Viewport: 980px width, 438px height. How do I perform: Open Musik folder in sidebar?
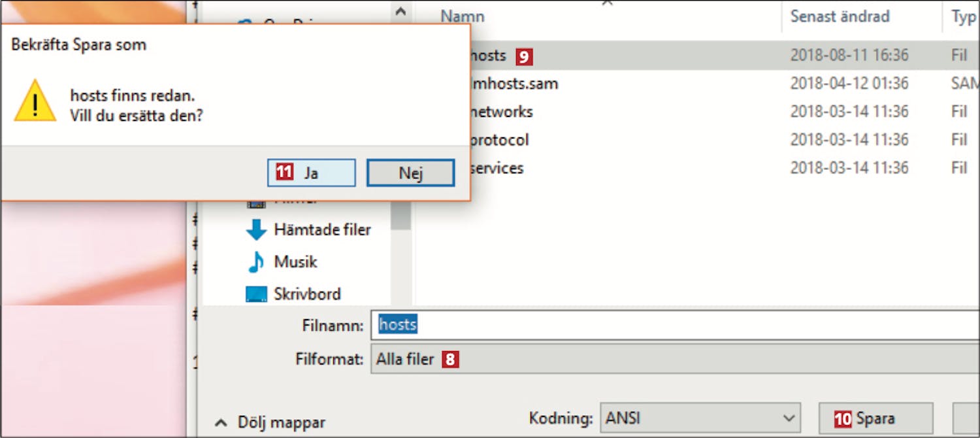(295, 262)
